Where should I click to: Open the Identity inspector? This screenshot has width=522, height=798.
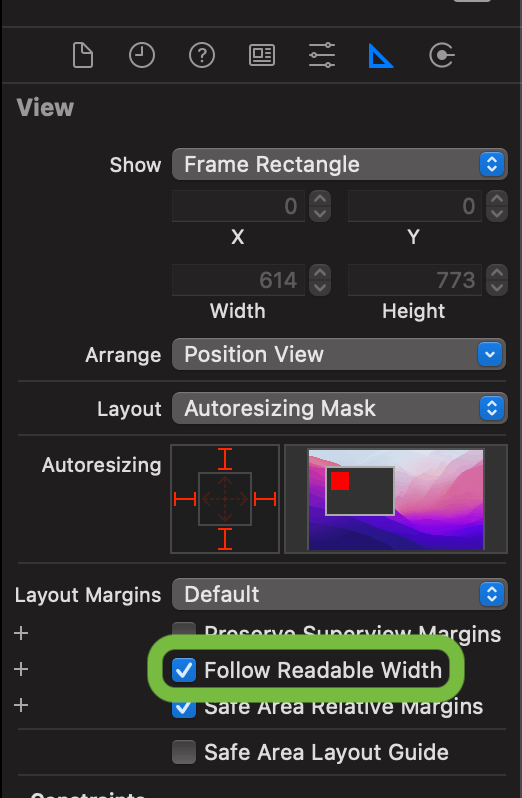pyautogui.click(x=262, y=55)
